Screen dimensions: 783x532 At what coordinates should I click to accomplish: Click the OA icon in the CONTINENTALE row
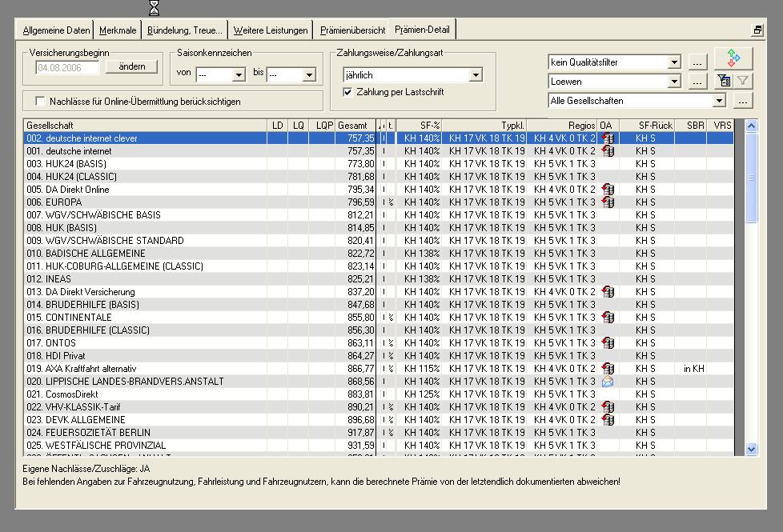[x=608, y=318]
